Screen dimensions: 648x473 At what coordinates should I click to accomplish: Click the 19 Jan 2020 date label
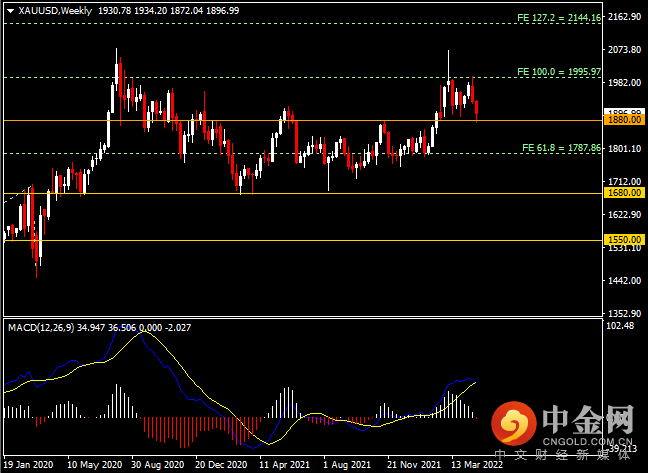(x=29, y=465)
